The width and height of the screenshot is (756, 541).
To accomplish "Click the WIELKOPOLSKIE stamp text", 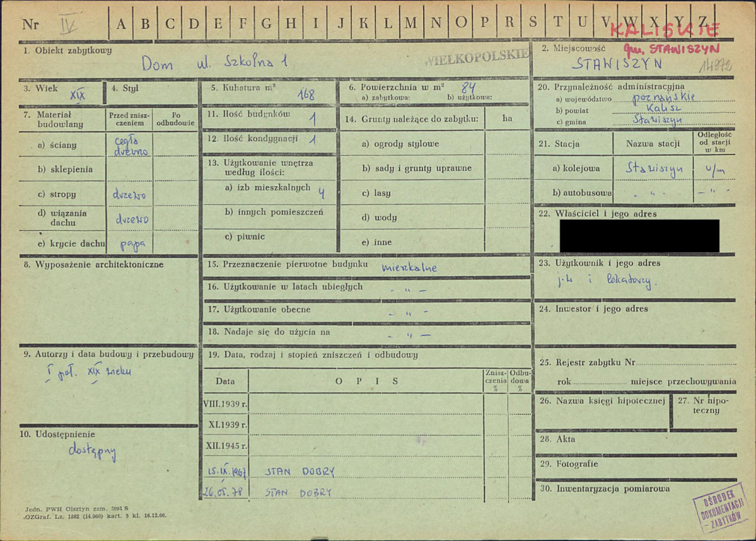I will point(476,57).
